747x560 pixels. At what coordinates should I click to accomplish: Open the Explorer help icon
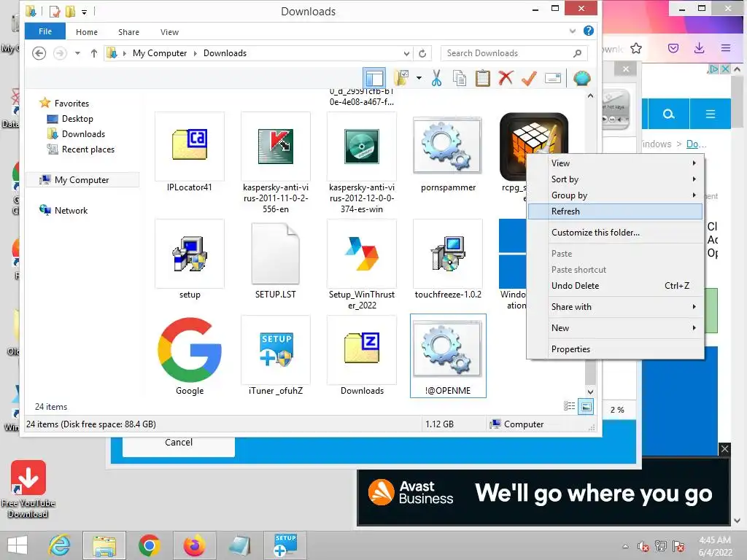click(589, 31)
